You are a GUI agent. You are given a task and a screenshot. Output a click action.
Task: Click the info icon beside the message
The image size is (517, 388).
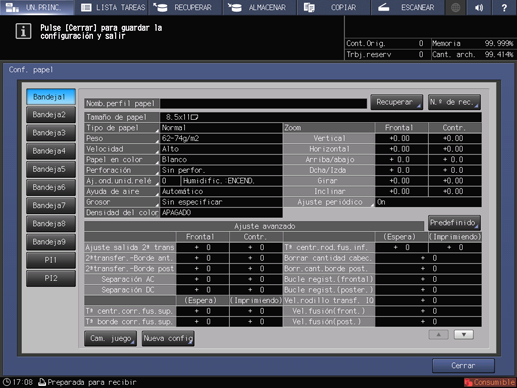click(23, 31)
